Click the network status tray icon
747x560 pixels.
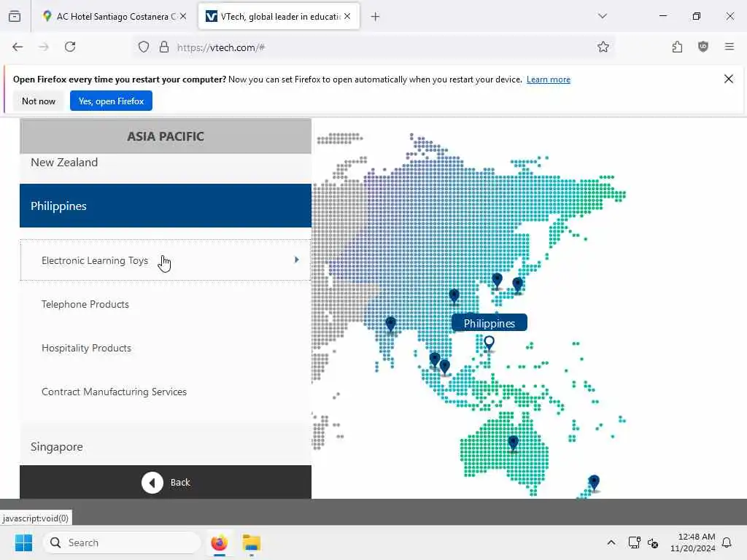(634, 542)
